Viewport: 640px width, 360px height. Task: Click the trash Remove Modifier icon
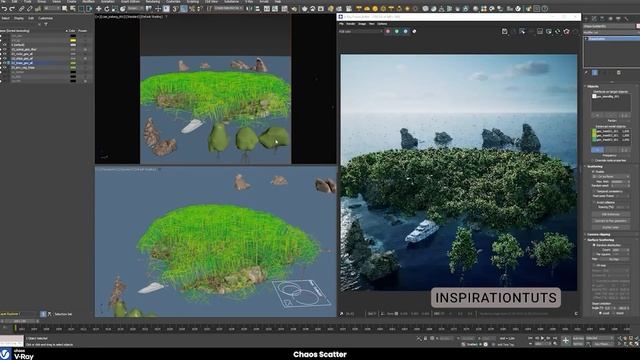coord(619,73)
